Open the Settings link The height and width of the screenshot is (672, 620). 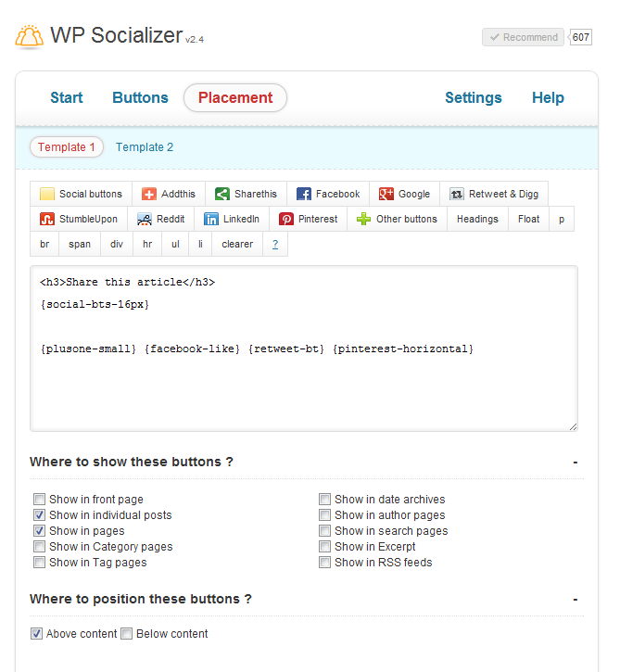[x=473, y=98]
